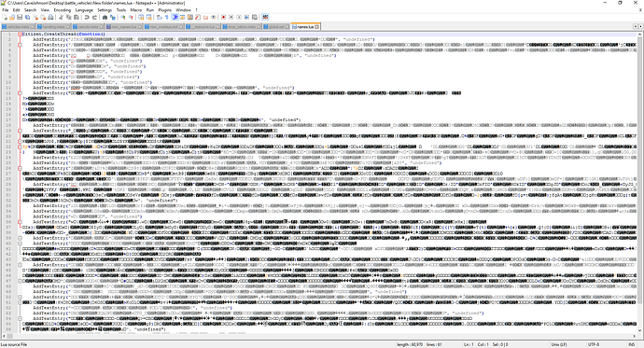Image resolution: width=644 pixels, height=348 pixels.
Task: Collapse the fold marker at line 22
Action: tap(20, 146)
